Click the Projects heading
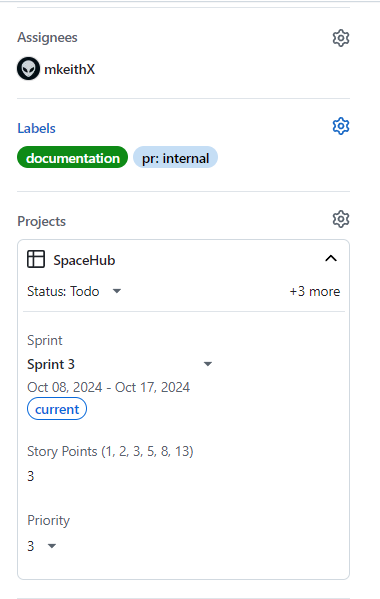 [x=42, y=222]
